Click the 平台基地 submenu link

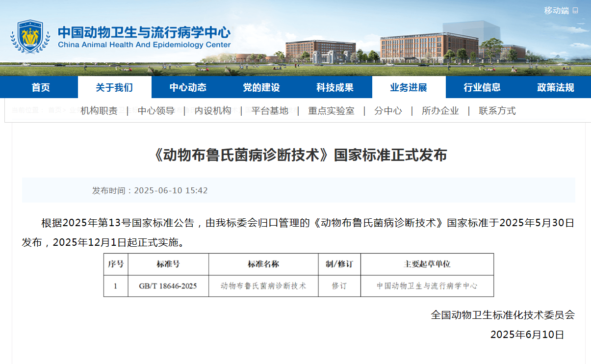pos(270,111)
